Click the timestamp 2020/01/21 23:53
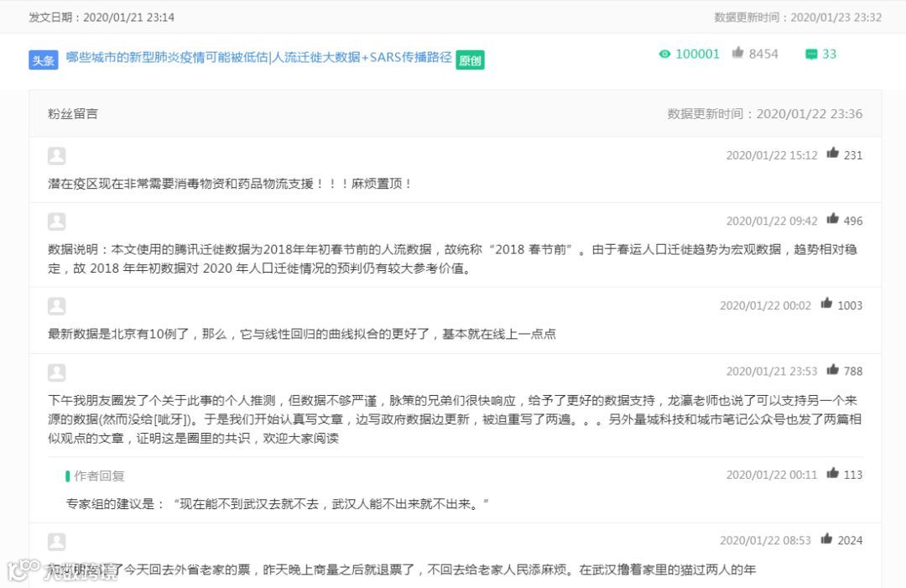This screenshot has width=906, height=588. (x=772, y=372)
